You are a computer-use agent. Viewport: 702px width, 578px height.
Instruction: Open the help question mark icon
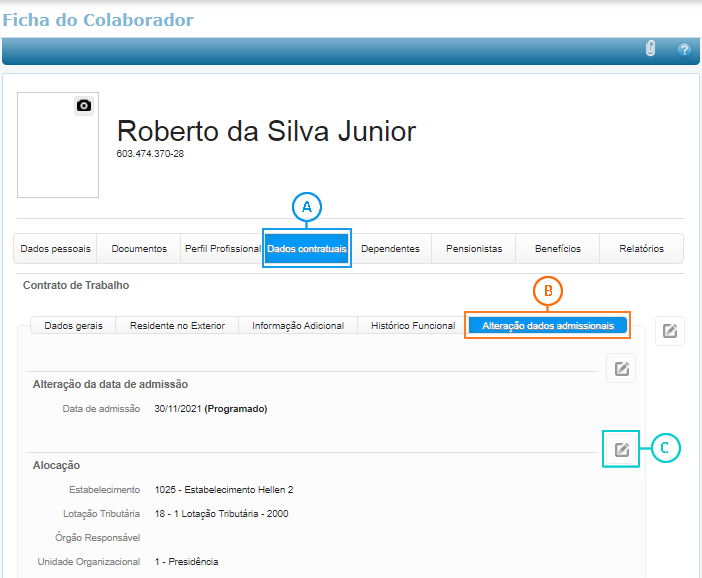click(684, 49)
